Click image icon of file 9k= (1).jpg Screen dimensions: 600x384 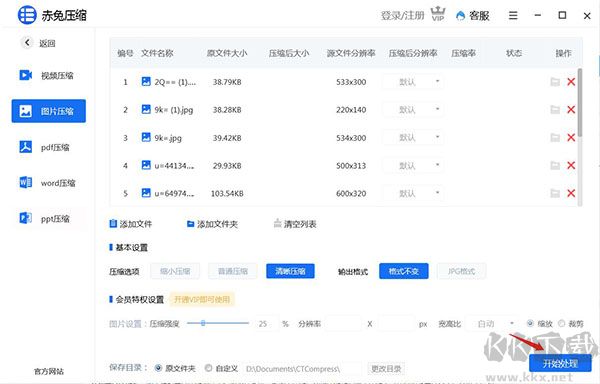pyautogui.click(x=146, y=109)
